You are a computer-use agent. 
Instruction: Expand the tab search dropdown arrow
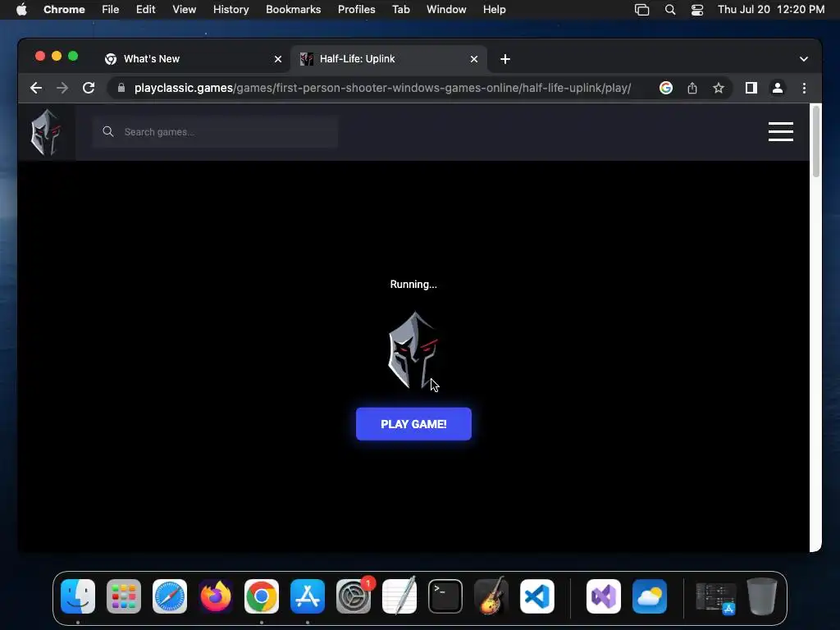coord(804,59)
